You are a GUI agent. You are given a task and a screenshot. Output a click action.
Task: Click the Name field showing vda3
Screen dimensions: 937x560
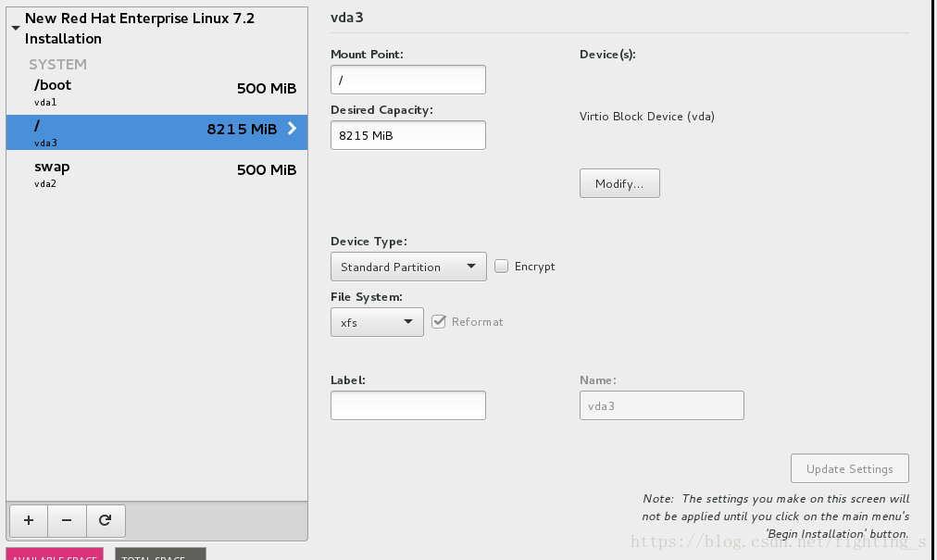pyautogui.click(x=661, y=405)
